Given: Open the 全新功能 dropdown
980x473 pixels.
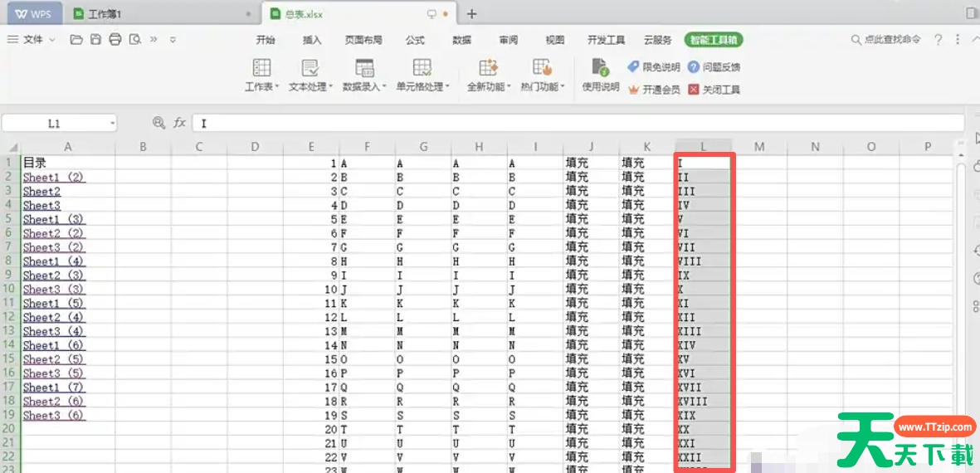Looking at the screenshot, I should coord(489,75).
